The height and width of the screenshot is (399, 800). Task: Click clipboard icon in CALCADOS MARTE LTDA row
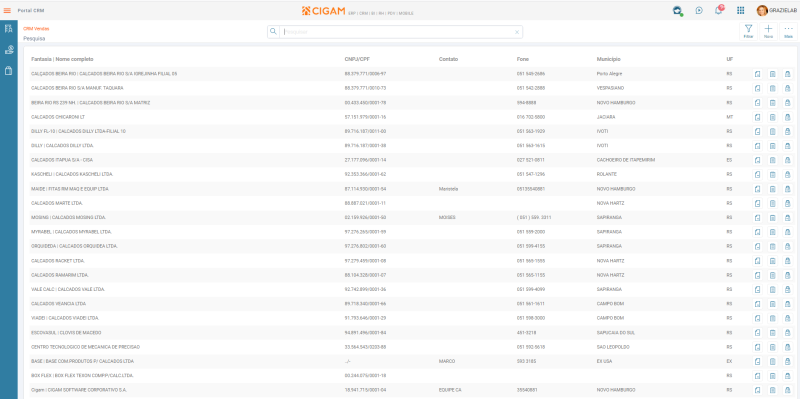click(772, 203)
